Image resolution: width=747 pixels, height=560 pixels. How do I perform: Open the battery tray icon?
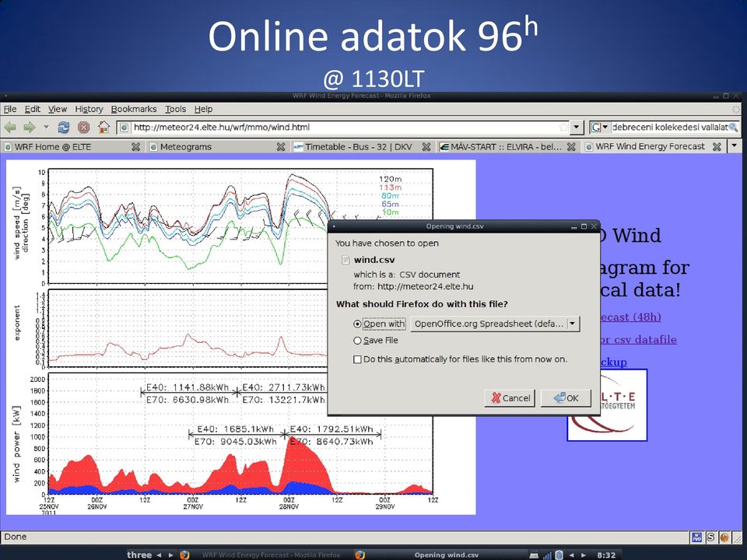point(559,555)
